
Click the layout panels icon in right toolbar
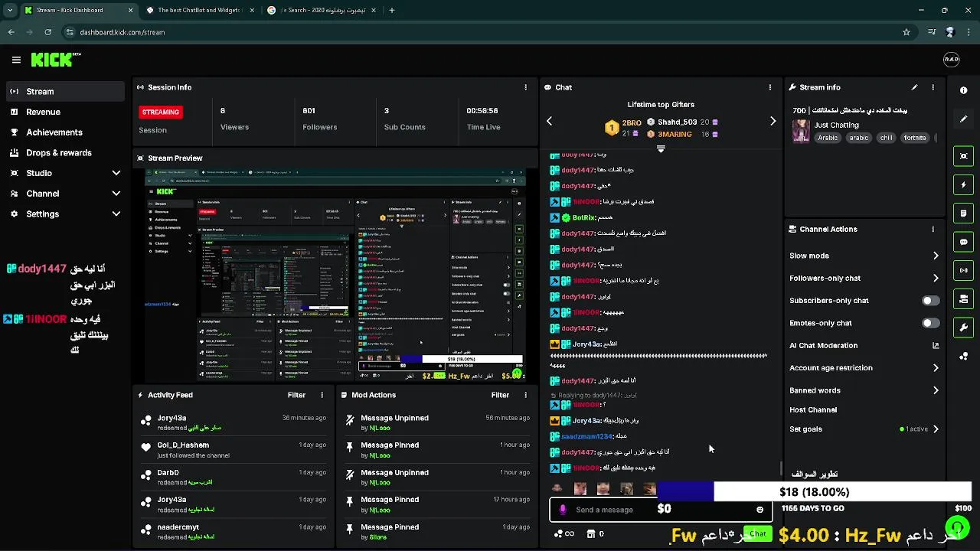963,299
